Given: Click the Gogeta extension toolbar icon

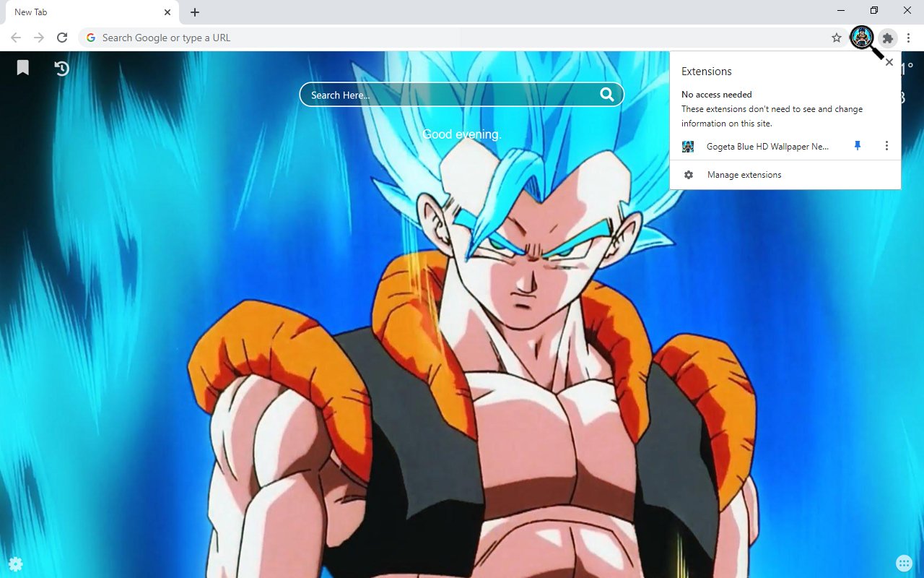Looking at the screenshot, I should [x=862, y=37].
